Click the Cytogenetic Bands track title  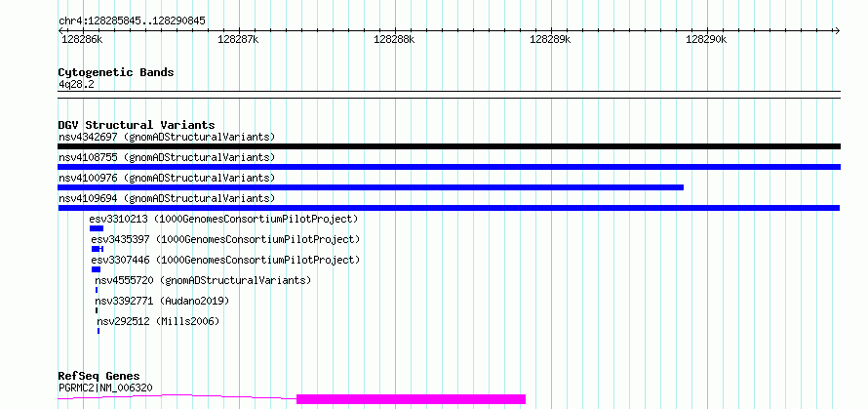point(116,72)
